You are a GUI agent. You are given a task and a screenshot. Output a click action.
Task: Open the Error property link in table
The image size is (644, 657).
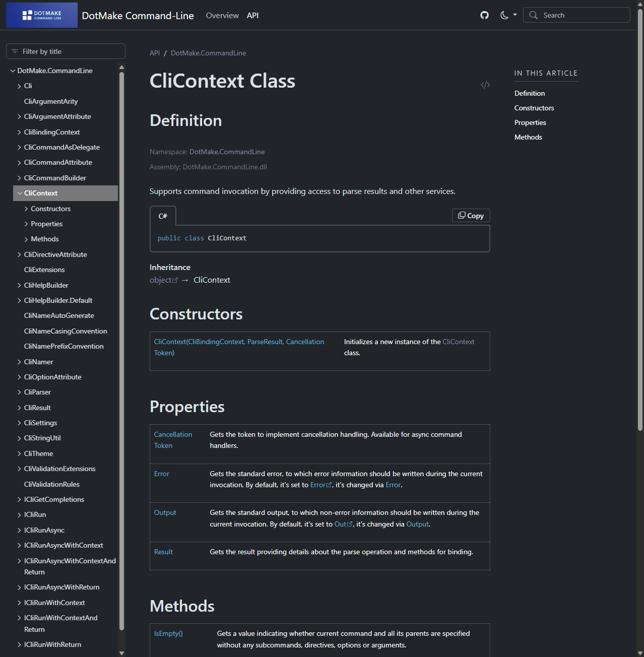162,474
